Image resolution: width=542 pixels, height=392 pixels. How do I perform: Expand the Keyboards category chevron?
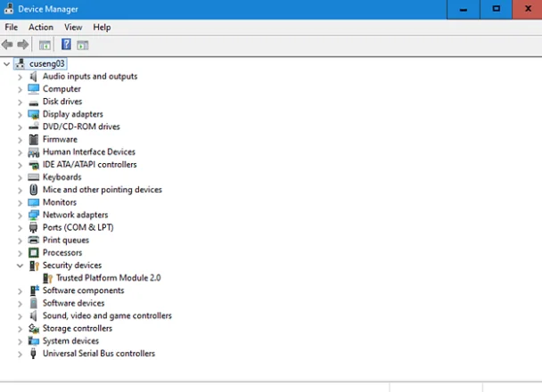(20, 177)
